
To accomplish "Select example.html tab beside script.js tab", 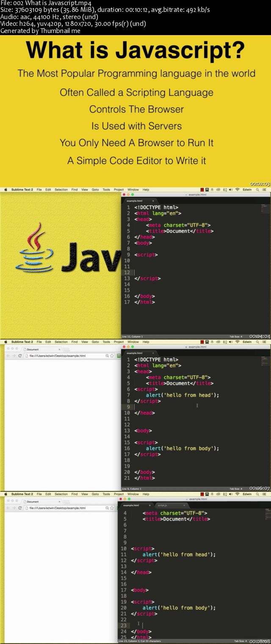I will coord(136,505).
